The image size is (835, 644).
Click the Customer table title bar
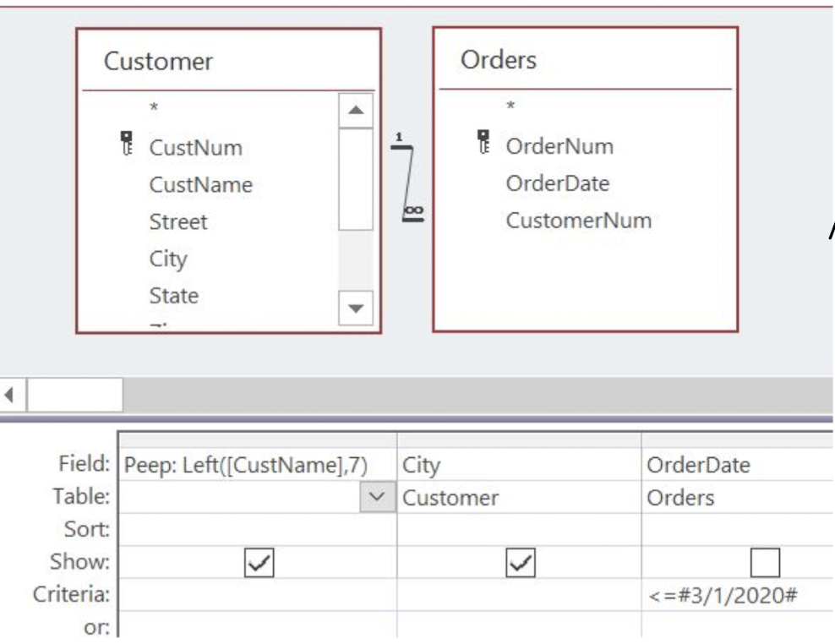(x=228, y=61)
